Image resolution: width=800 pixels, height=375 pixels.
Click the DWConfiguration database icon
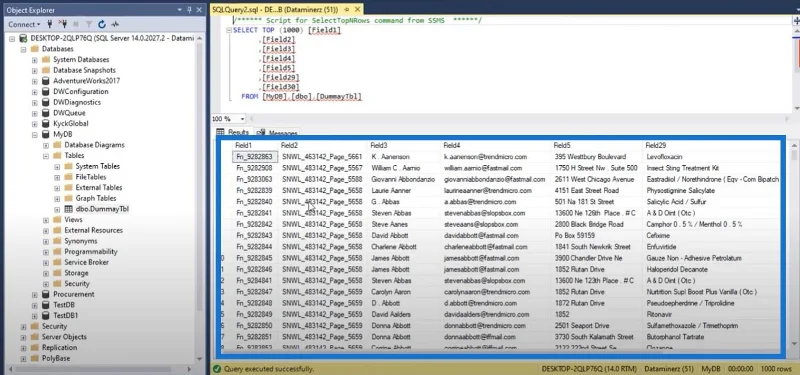pyautogui.click(x=45, y=91)
